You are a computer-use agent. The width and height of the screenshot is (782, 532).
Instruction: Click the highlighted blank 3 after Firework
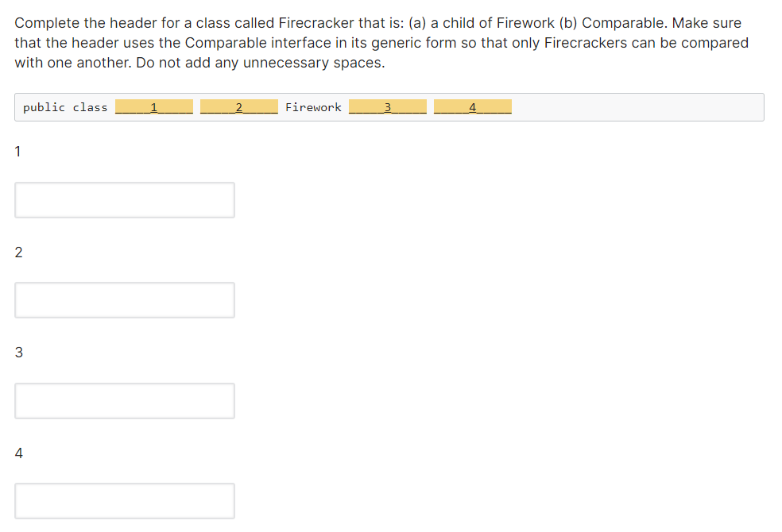(388, 106)
